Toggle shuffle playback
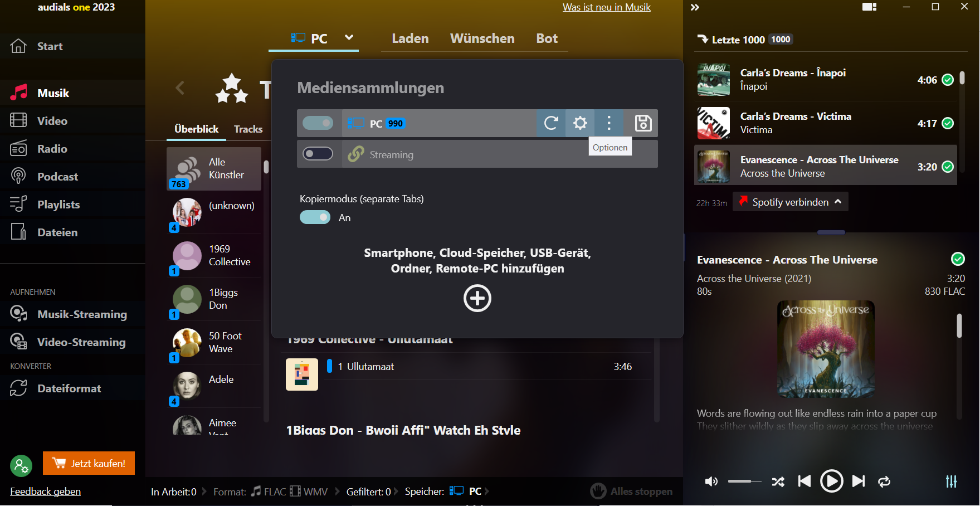This screenshot has height=506, width=980. click(778, 481)
